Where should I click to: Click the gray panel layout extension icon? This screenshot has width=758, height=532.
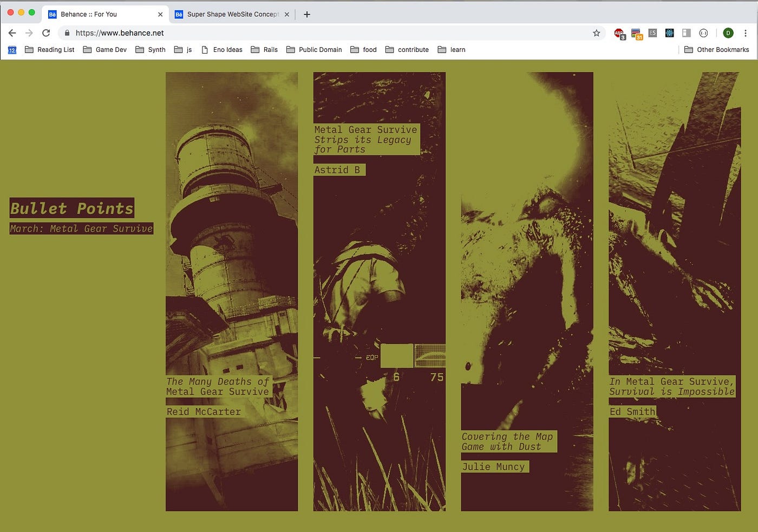coord(687,33)
